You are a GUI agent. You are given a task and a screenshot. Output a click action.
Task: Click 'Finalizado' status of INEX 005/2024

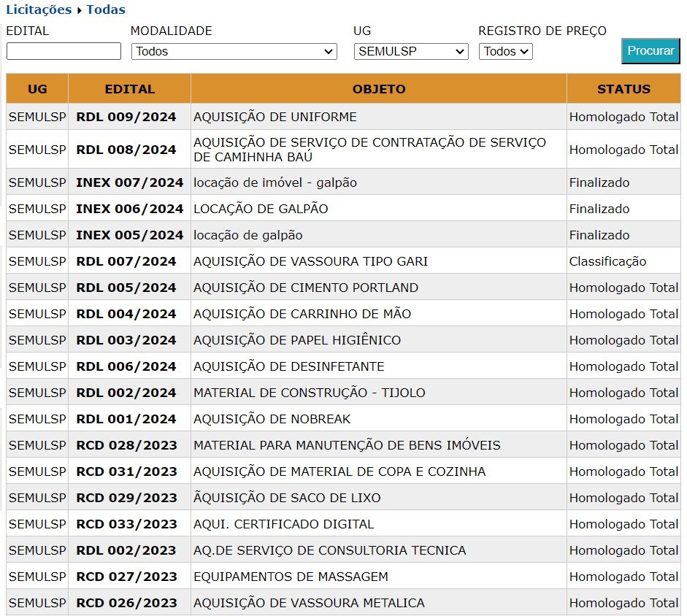[x=599, y=235]
